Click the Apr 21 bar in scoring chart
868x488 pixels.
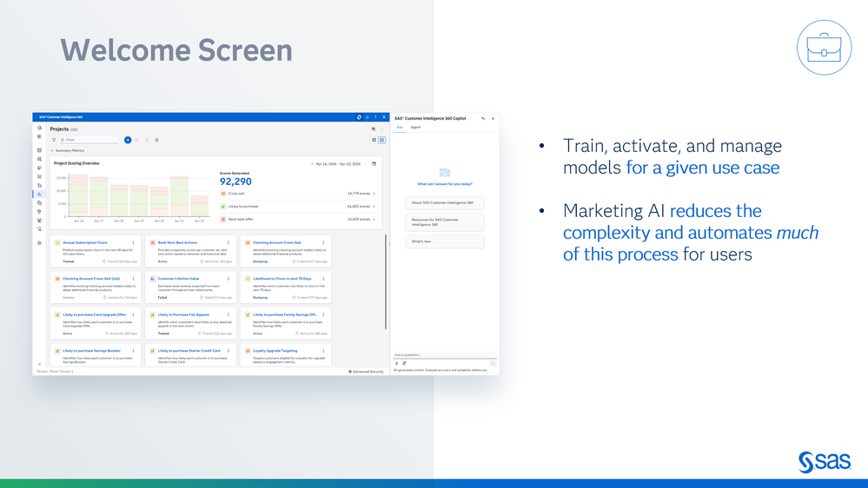click(179, 196)
